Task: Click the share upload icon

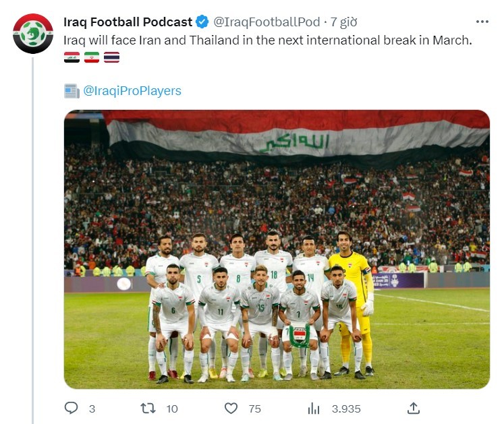Action: coord(414,408)
